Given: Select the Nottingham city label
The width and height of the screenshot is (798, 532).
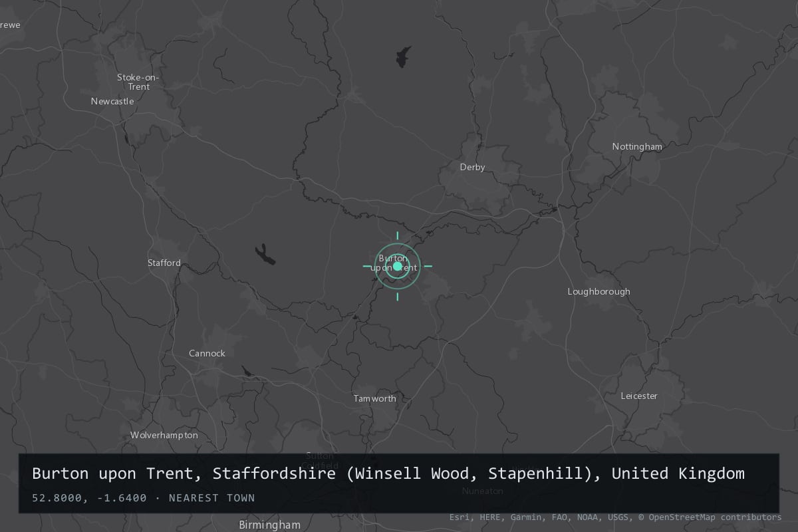Looking at the screenshot, I should [637, 146].
